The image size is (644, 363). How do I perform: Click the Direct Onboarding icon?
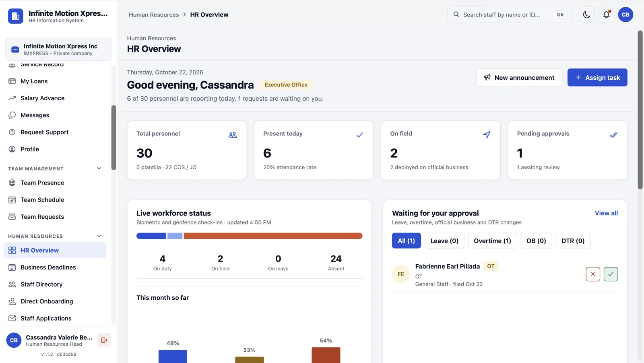click(x=12, y=301)
